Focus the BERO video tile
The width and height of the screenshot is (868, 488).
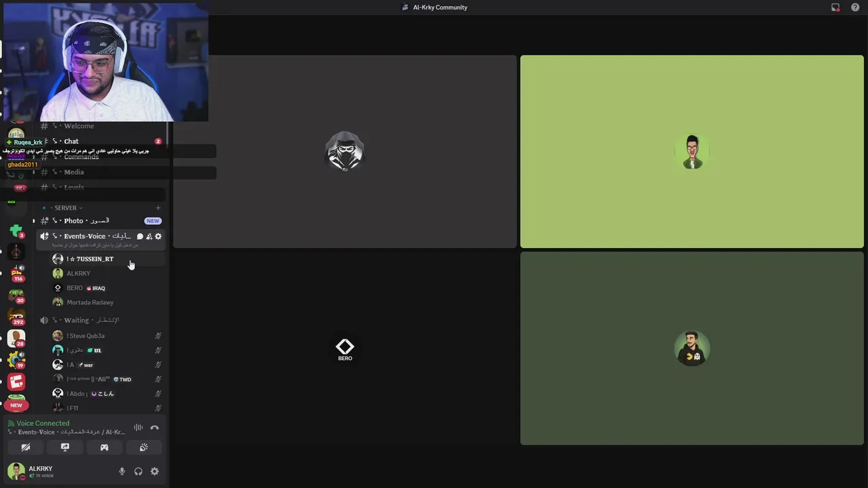tap(344, 348)
